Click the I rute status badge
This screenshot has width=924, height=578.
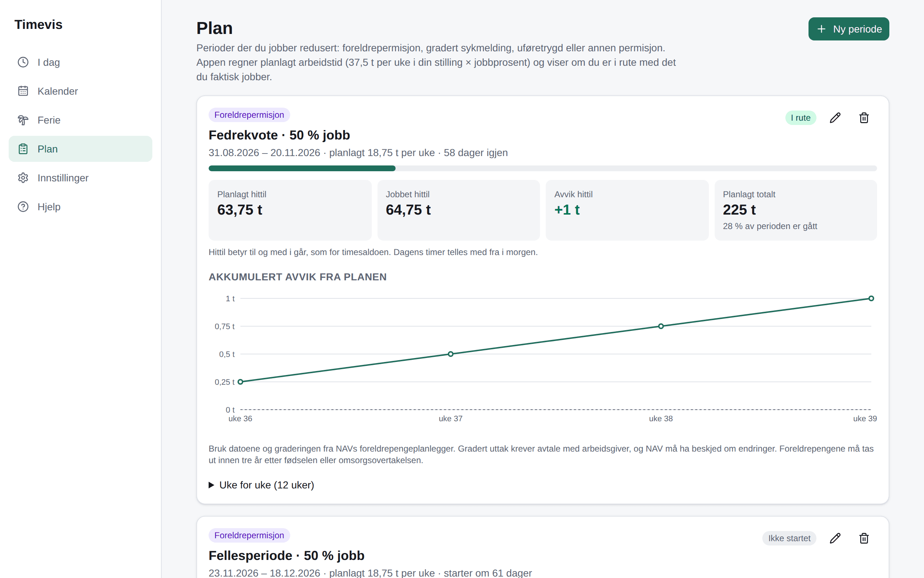(x=800, y=118)
